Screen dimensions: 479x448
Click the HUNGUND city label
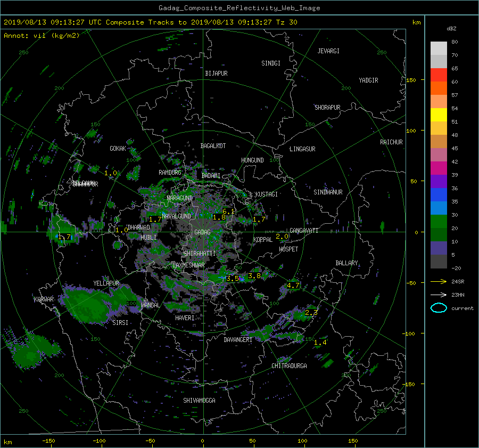click(x=252, y=160)
